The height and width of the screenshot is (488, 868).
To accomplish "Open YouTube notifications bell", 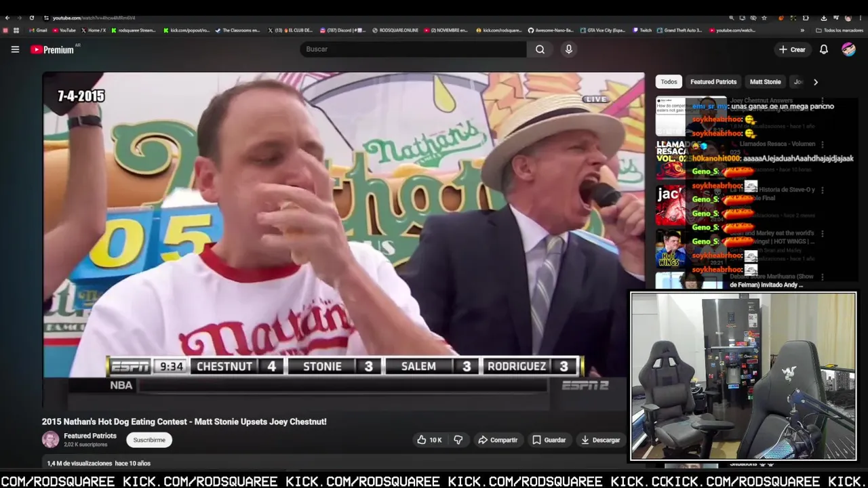I will (x=823, y=49).
